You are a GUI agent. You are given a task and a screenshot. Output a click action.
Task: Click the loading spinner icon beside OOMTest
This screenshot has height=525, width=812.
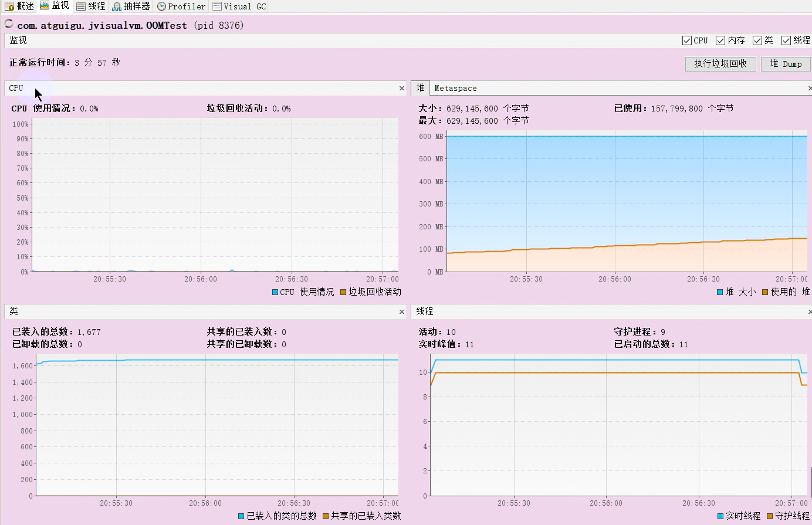click(x=9, y=24)
